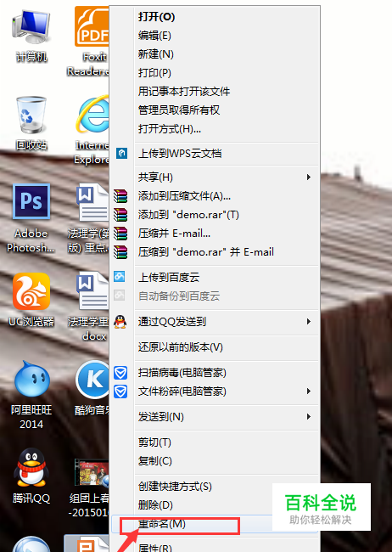392x552 pixels.
Task: Expand the 通过QQ发送到 submenu arrow
Action: tap(309, 321)
